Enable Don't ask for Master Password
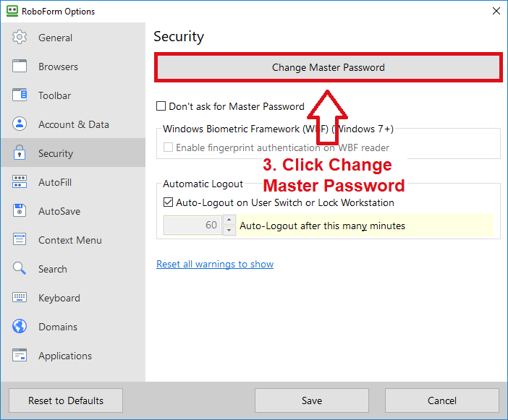 coord(161,106)
